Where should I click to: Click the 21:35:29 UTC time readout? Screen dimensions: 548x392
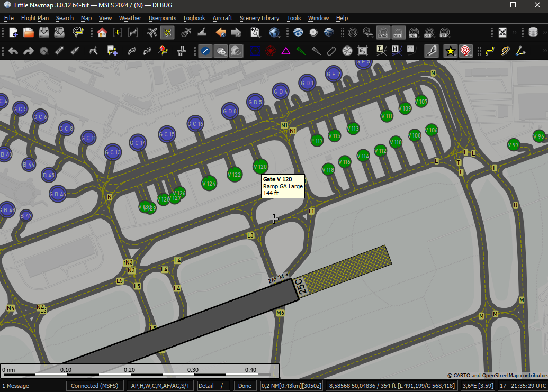[529, 386]
